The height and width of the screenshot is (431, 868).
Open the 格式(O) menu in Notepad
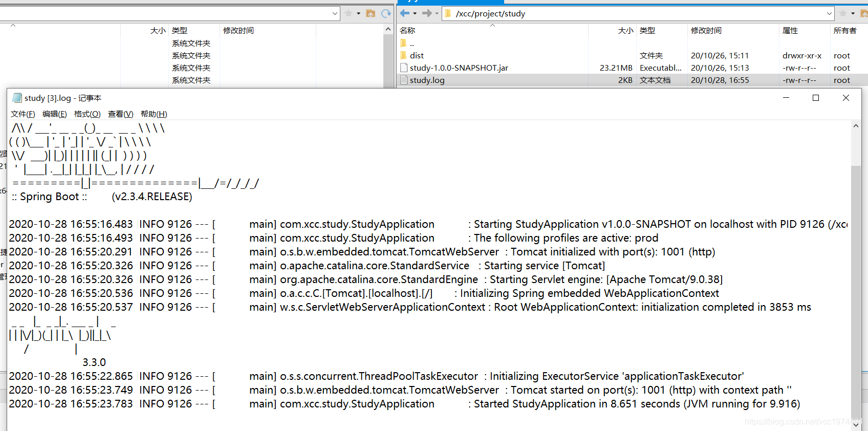tap(88, 114)
